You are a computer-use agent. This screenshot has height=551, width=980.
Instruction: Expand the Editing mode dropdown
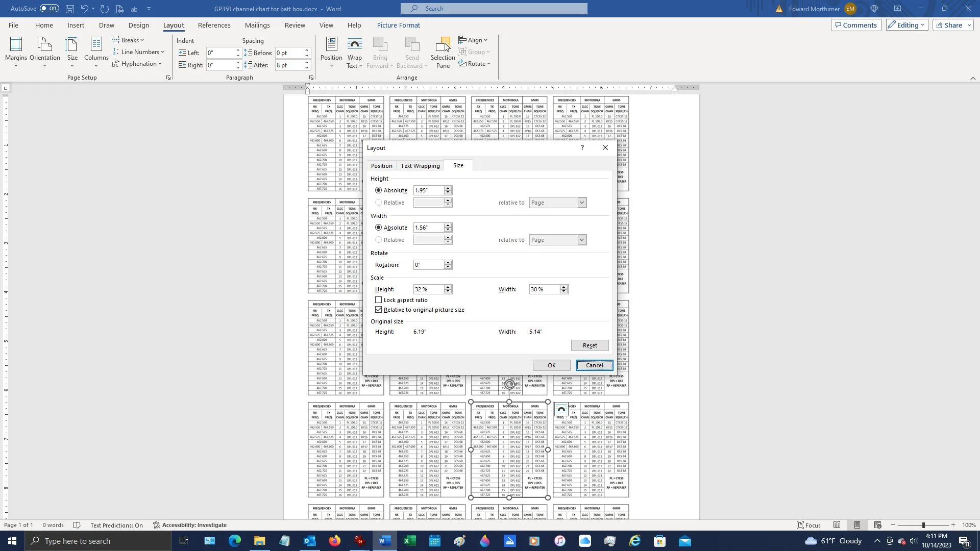click(906, 25)
